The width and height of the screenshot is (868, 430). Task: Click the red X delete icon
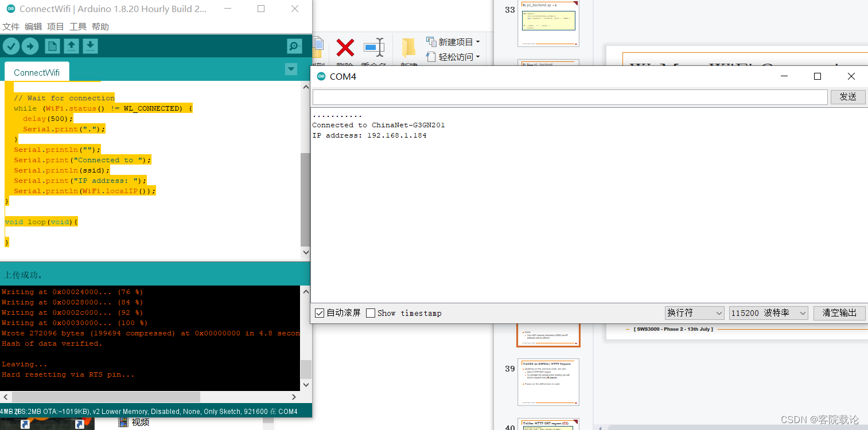(345, 48)
